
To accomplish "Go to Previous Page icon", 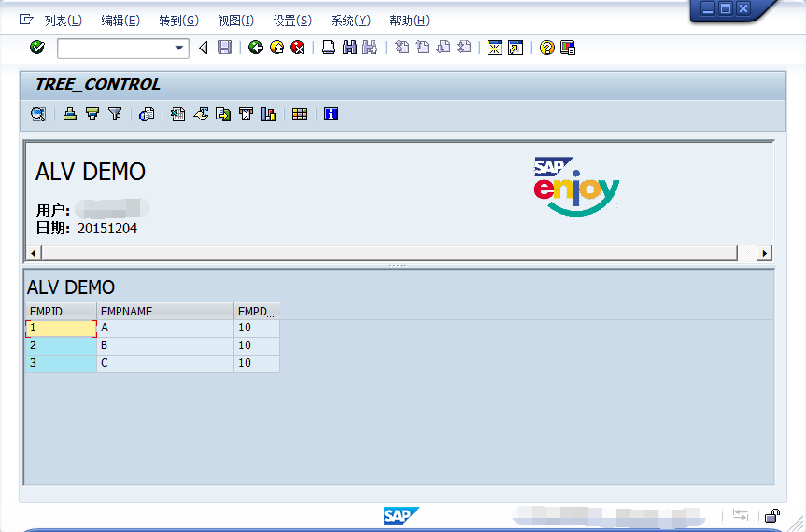I will click(422, 48).
